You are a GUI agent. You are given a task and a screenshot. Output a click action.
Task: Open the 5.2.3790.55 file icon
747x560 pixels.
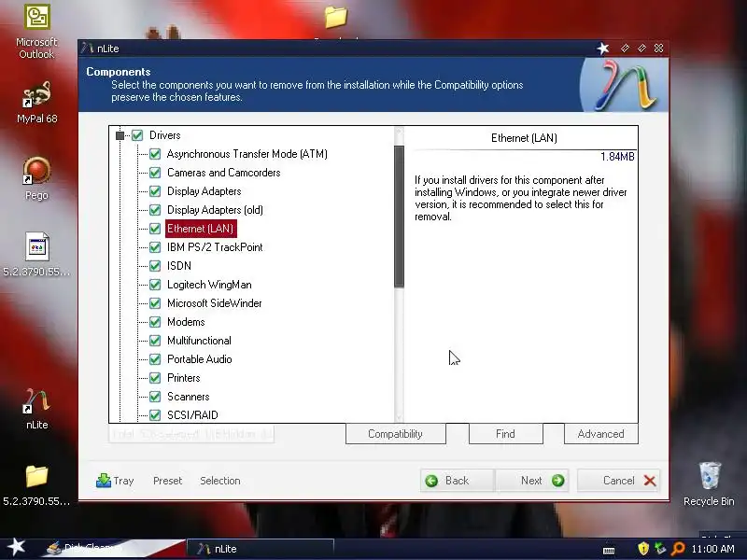tap(36, 254)
